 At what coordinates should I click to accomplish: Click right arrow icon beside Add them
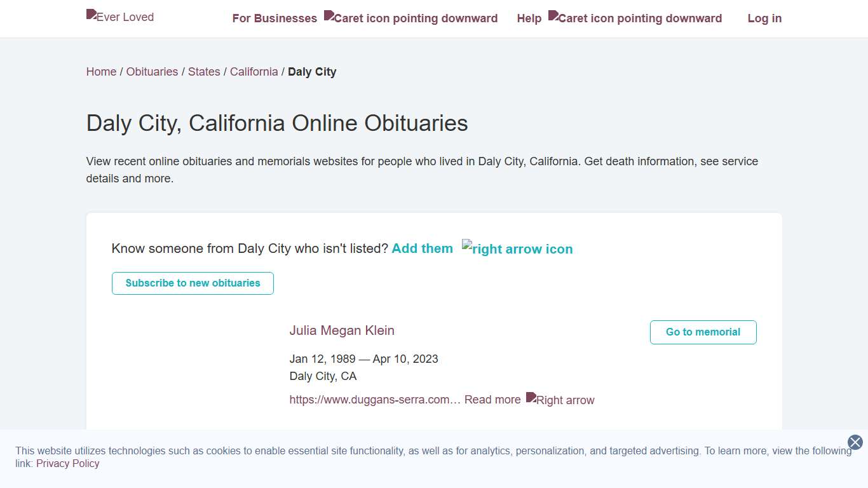click(517, 248)
